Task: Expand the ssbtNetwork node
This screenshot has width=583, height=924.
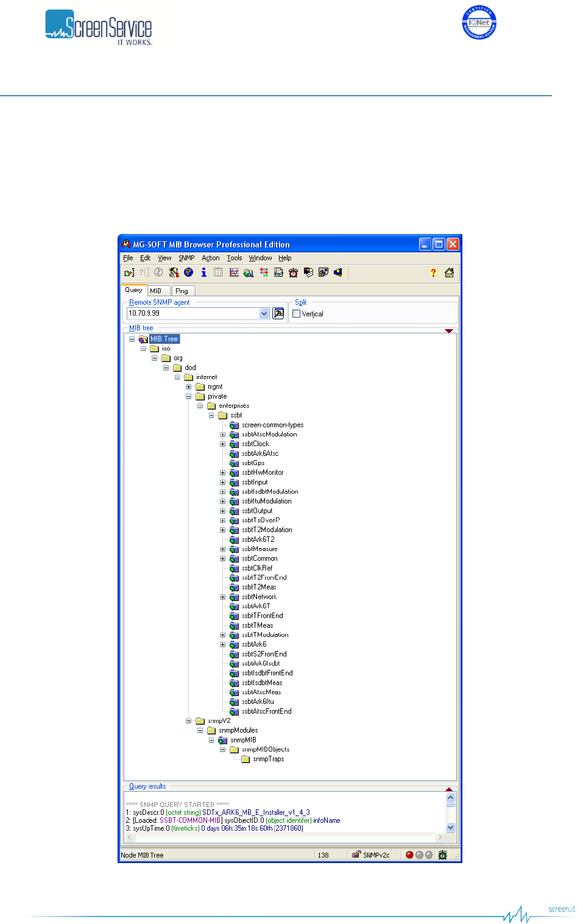Action: tap(222, 597)
